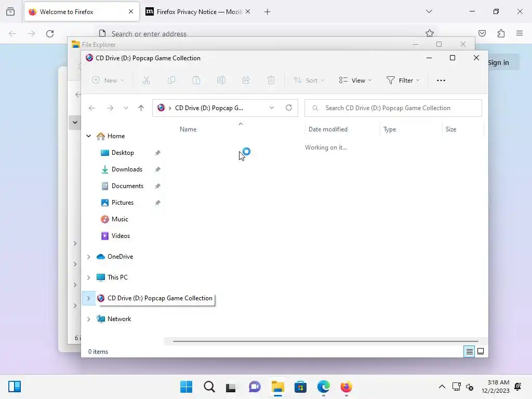This screenshot has height=399, width=532.
Task: Bookmark this page with star icon
Action: (x=430, y=33)
